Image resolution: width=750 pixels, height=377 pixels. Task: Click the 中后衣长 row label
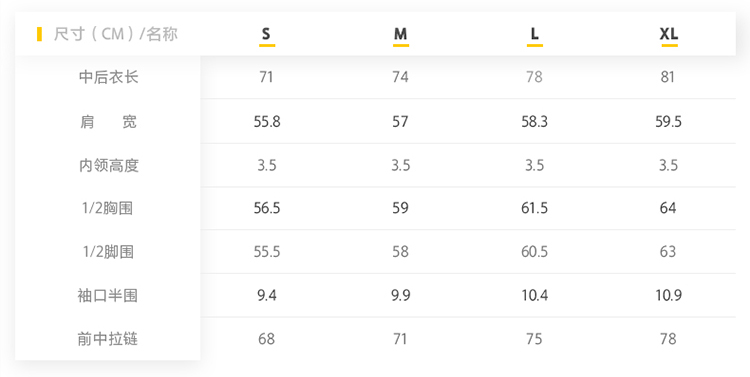click(x=109, y=77)
